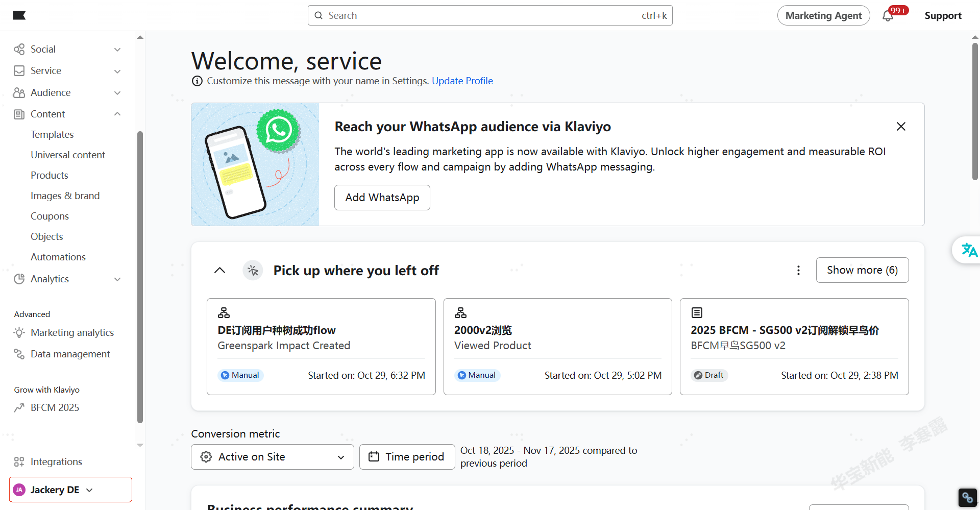The image size is (980, 510).
Task: Open the 2025 BFCM SG500 v2 campaign card
Action: tap(794, 347)
